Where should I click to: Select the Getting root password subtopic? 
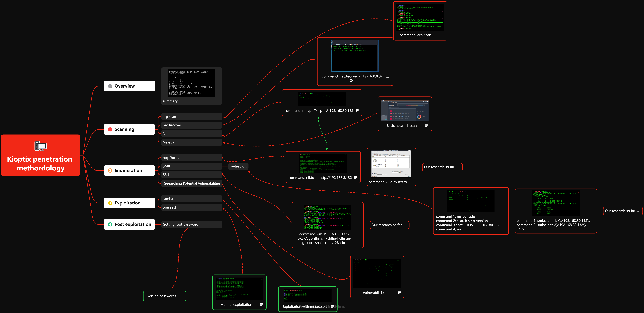point(191,225)
